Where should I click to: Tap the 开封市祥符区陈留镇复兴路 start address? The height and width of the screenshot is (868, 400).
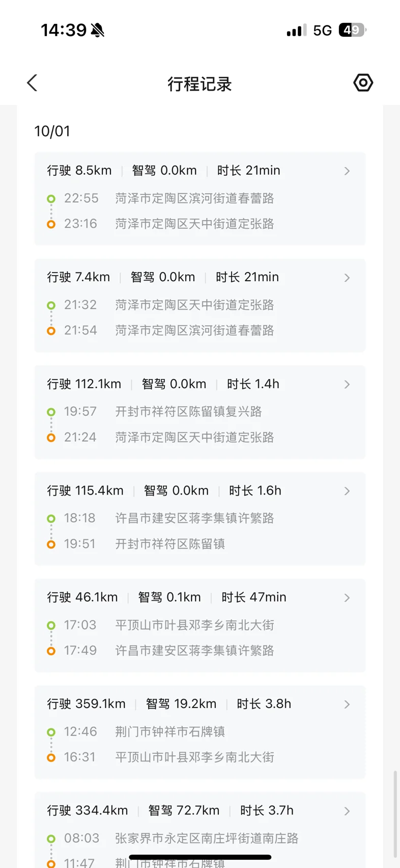click(188, 412)
